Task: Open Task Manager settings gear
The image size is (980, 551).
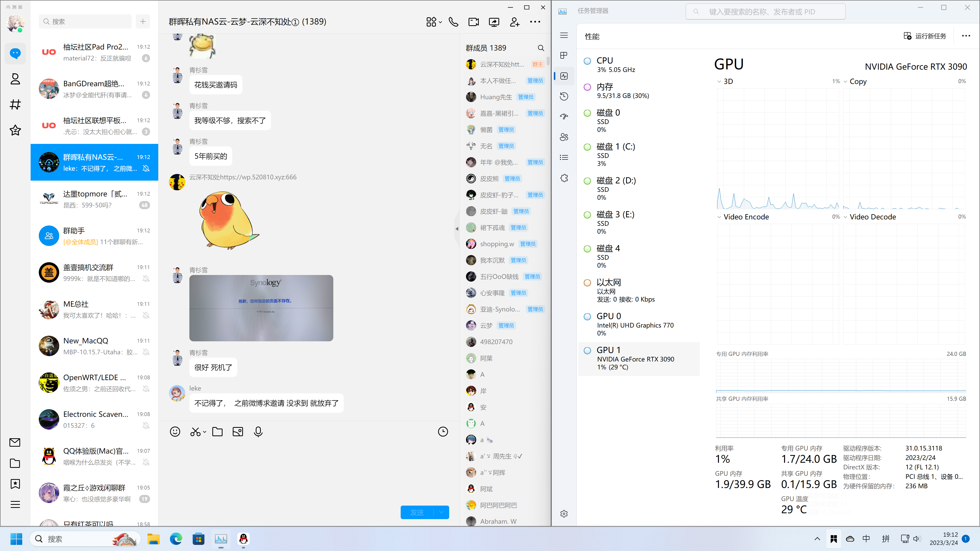Action: click(x=564, y=514)
